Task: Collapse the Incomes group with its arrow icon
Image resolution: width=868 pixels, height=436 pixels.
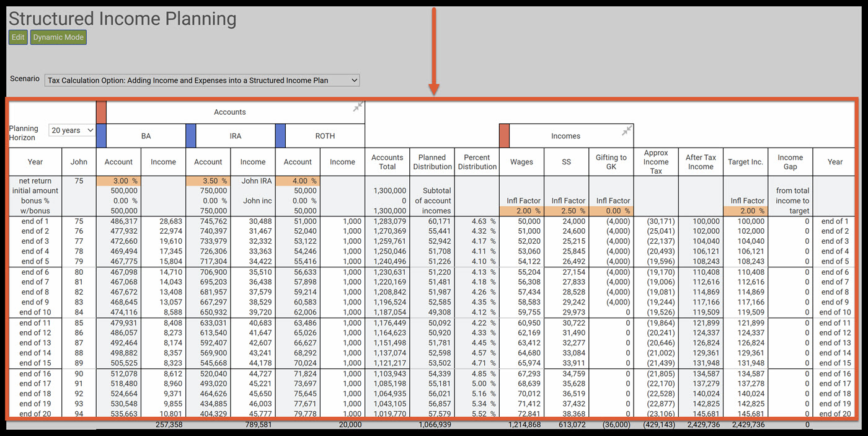Action: (627, 130)
